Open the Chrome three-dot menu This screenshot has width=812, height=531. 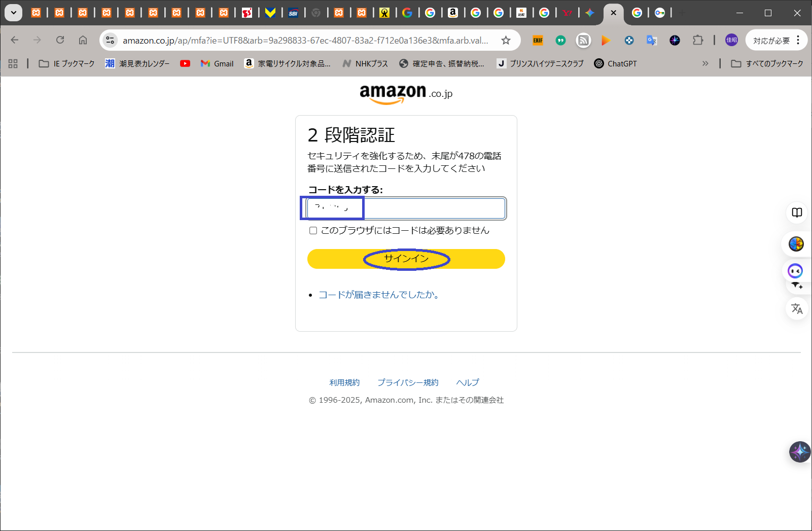point(798,40)
